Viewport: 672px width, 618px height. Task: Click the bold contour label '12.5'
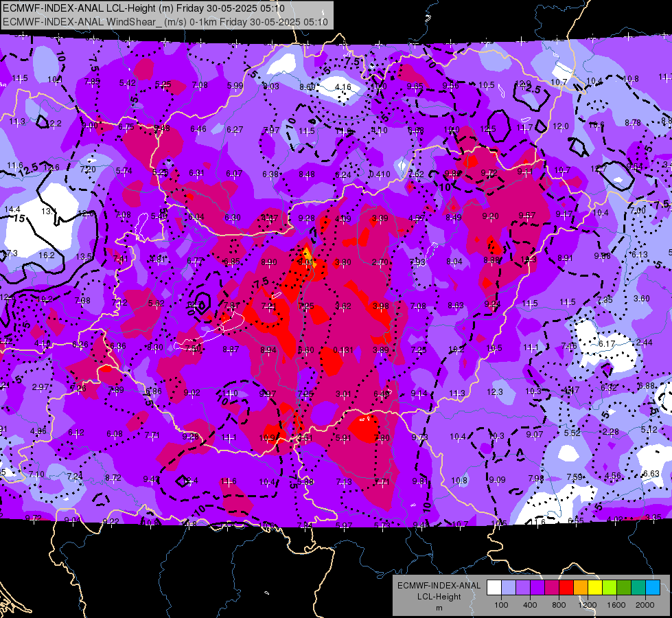[x=28, y=169]
